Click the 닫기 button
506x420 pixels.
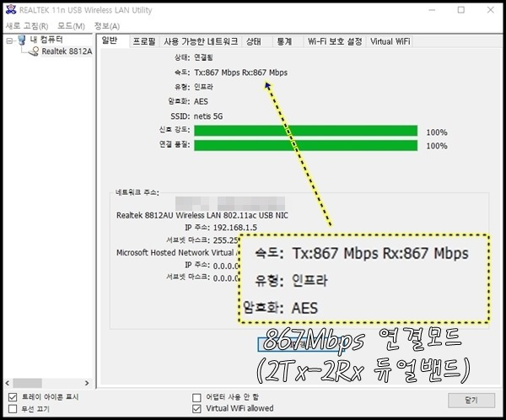click(x=471, y=401)
